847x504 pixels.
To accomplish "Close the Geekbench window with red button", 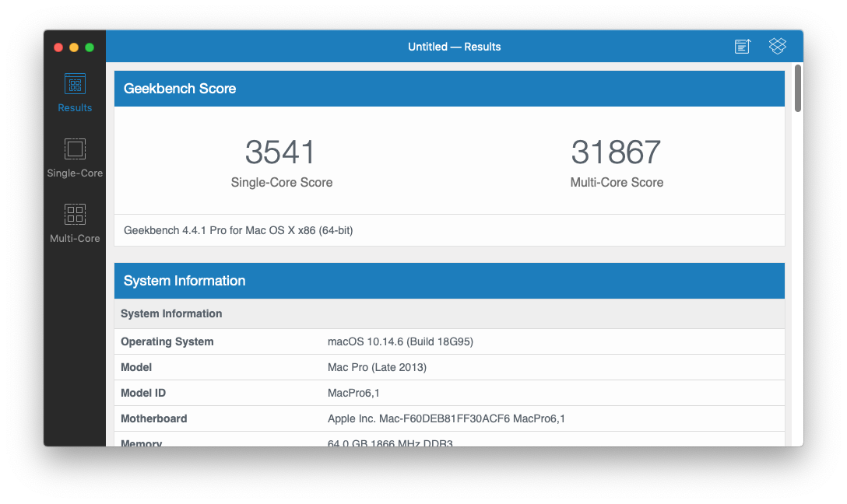I will 58,47.
